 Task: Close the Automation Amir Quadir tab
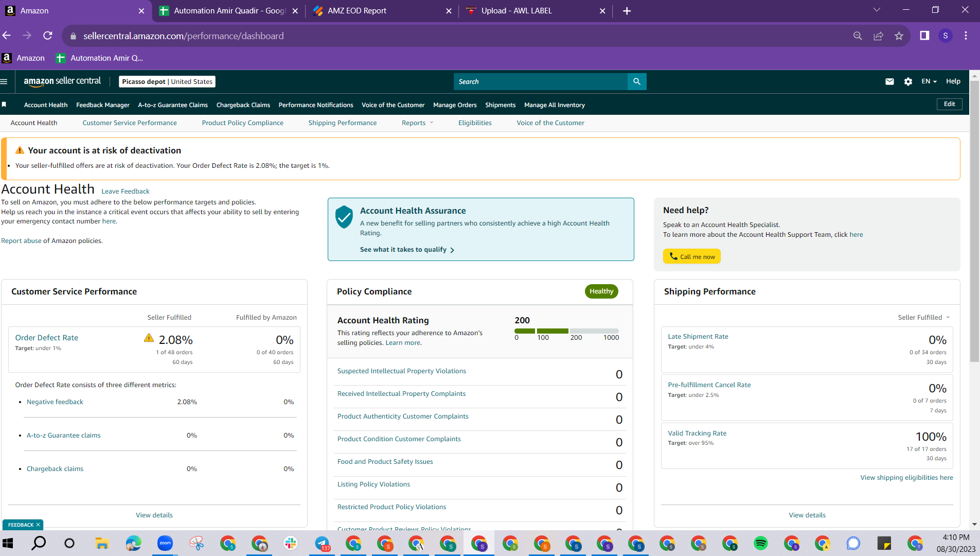pyautogui.click(x=295, y=11)
